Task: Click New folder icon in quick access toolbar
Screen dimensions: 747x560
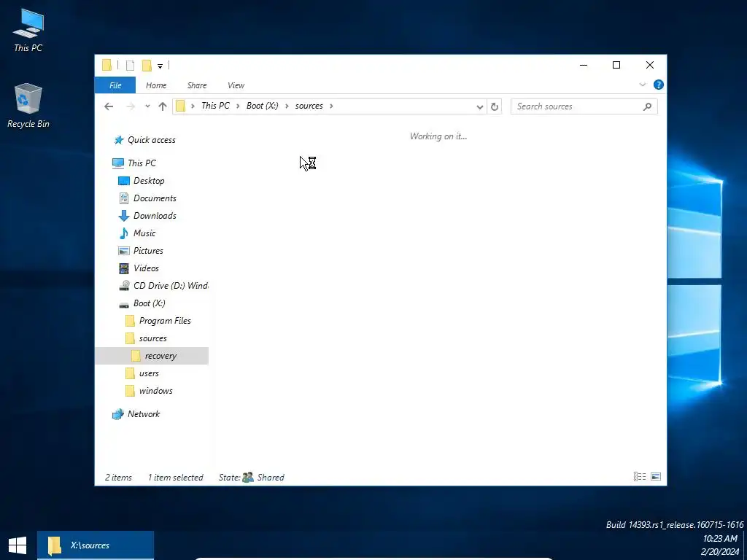Action: (x=147, y=65)
